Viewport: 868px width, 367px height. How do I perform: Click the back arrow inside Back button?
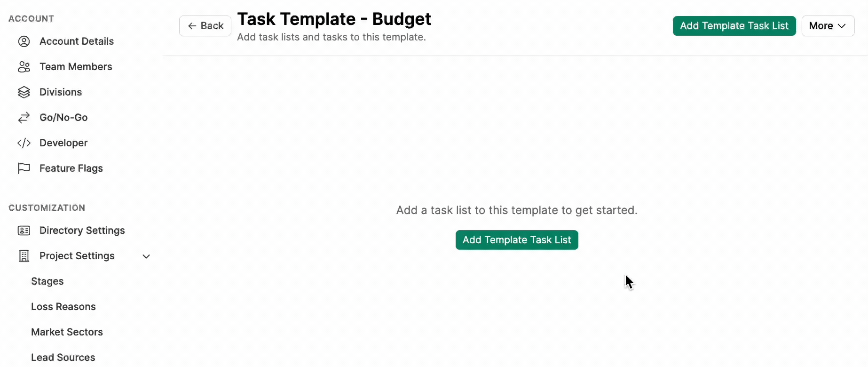pos(192,26)
